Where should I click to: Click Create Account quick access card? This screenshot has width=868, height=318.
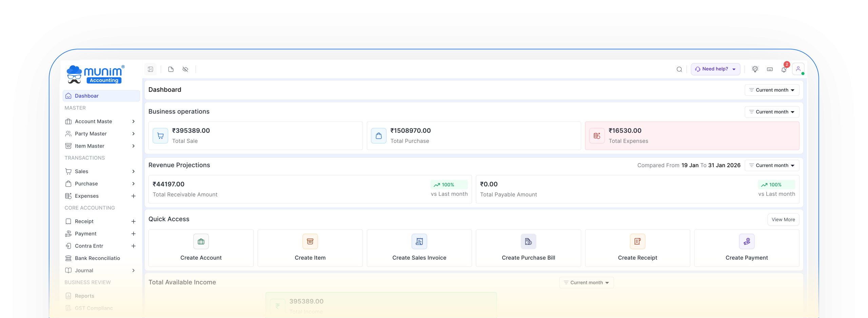pyautogui.click(x=201, y=248)
